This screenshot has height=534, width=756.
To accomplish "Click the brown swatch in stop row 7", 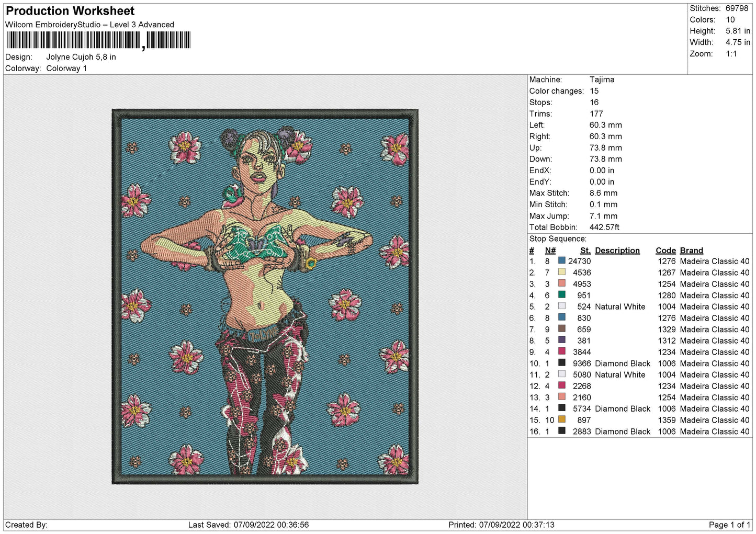I will (x=561, y=328).
